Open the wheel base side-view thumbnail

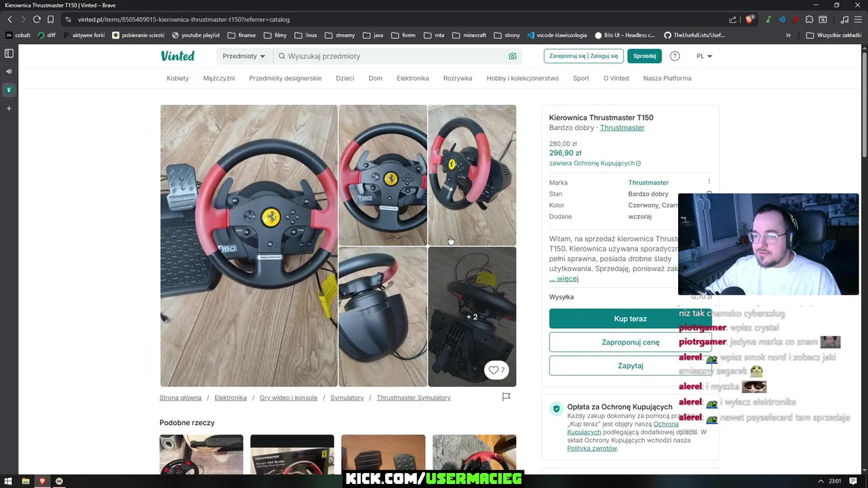pyautogui.click(x=382, y=317)
